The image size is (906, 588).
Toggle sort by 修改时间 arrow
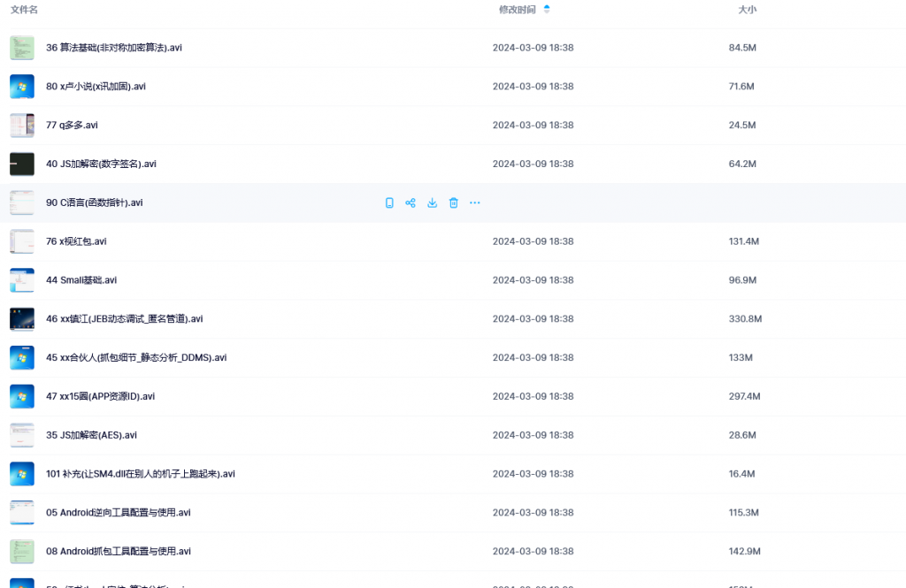coord(547,9)
